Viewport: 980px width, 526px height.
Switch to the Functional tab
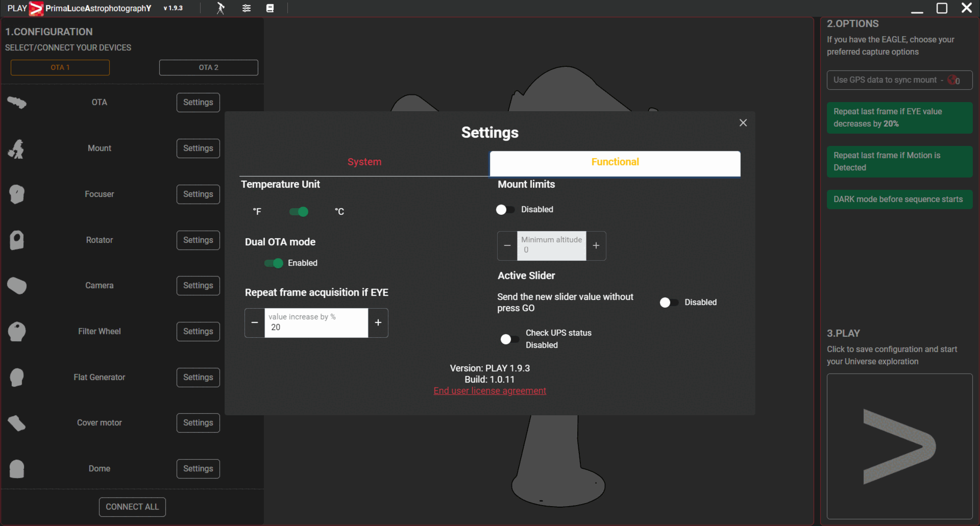(615, 162)
